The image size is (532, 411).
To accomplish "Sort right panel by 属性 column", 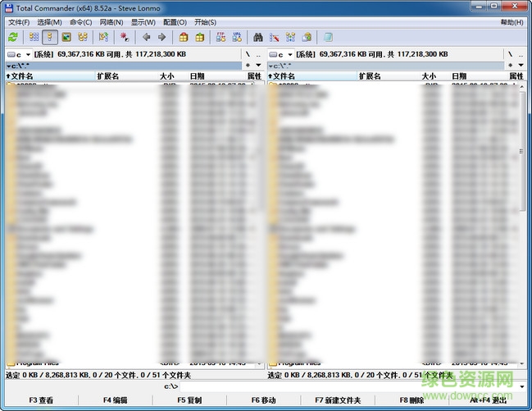I will (516, 76).
